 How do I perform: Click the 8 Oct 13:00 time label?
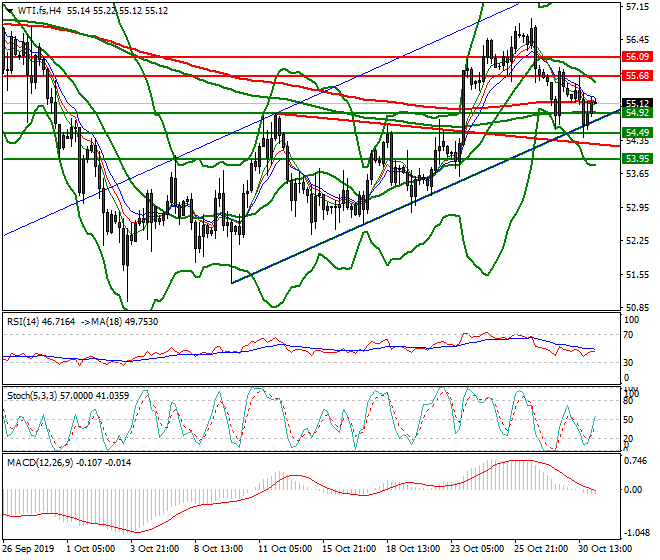point(219,549)
